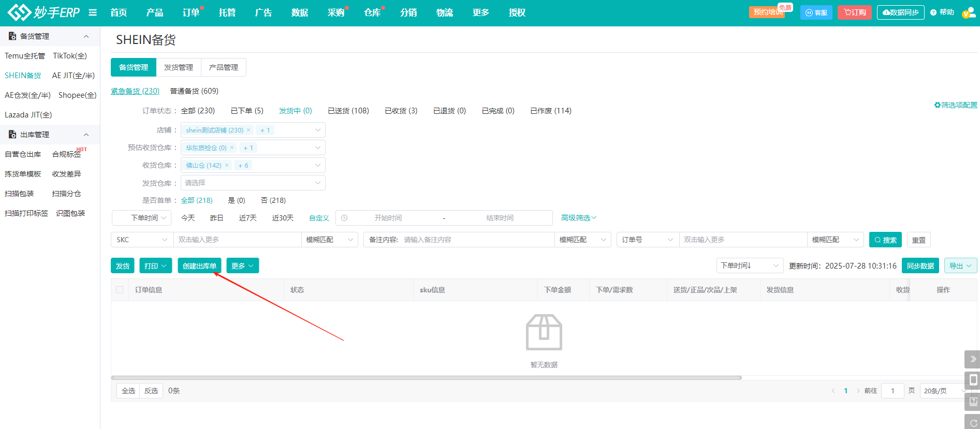
Task: Filter order status 已送货 (108)
Action: pos(348,111)
